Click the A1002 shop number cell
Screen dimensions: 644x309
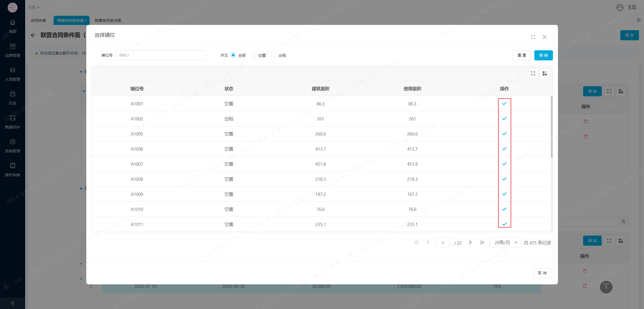[137, 119]
